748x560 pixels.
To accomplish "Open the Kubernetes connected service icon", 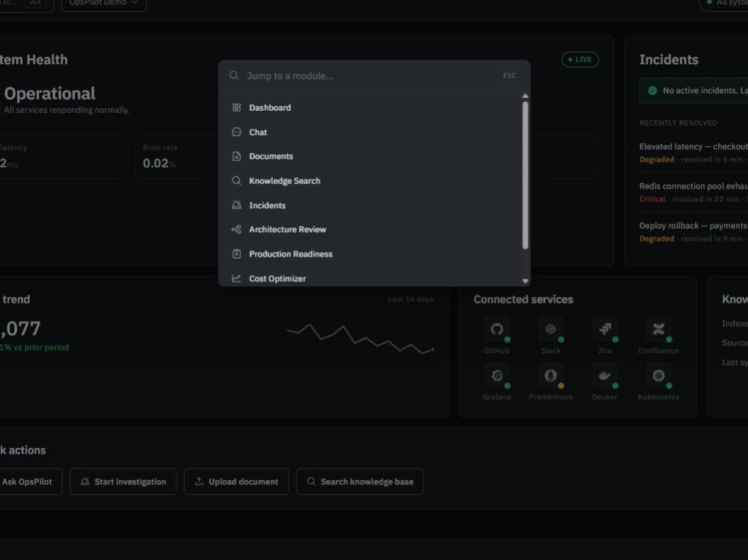I will click(658, 376).
